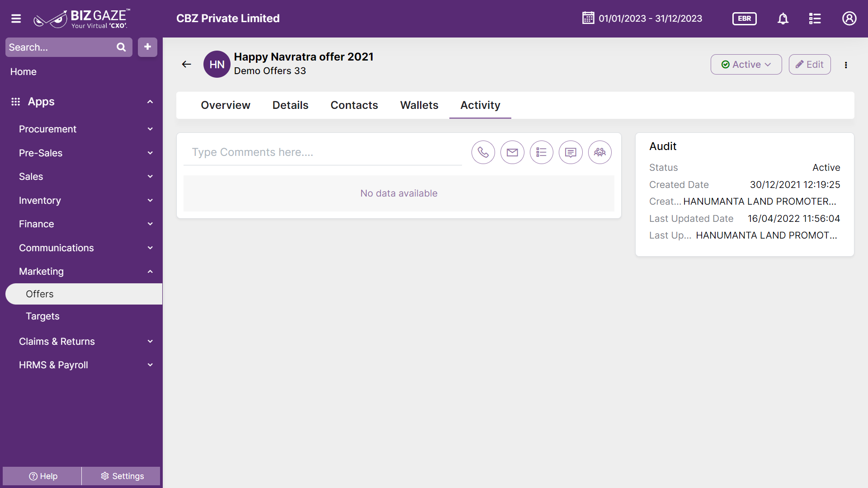Click the task list activity icon
This screenshot has width=868, height=488.
542,152
